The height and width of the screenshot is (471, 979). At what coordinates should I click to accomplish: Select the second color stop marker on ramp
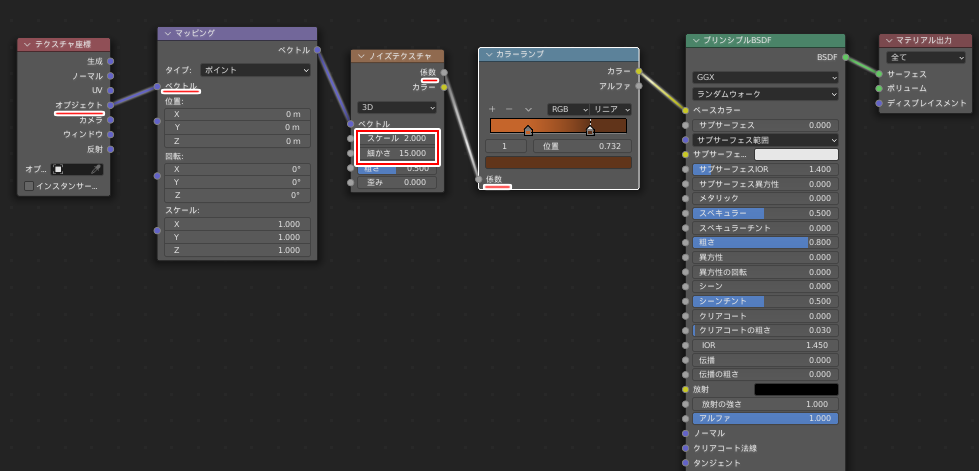point(590,130)
